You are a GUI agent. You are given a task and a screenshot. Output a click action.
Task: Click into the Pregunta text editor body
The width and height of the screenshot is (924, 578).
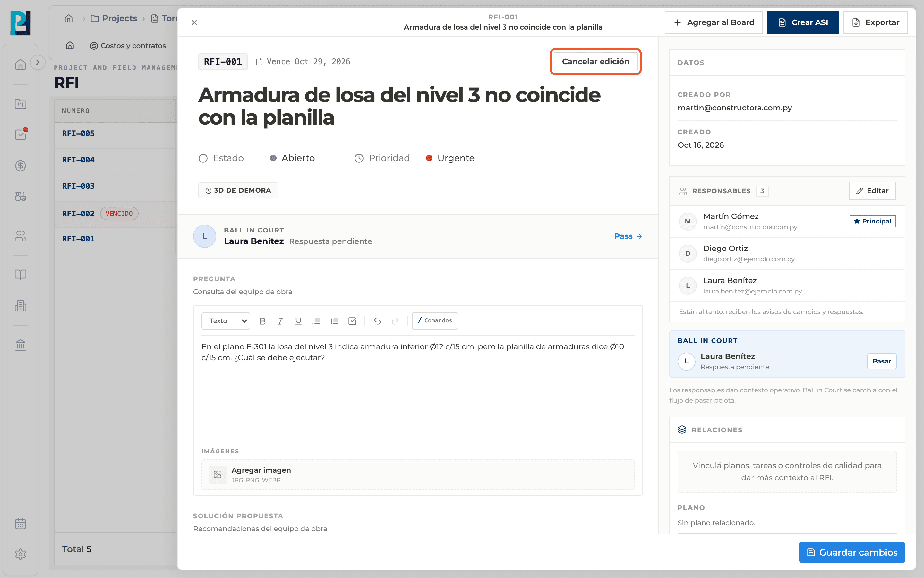[418, 389]
